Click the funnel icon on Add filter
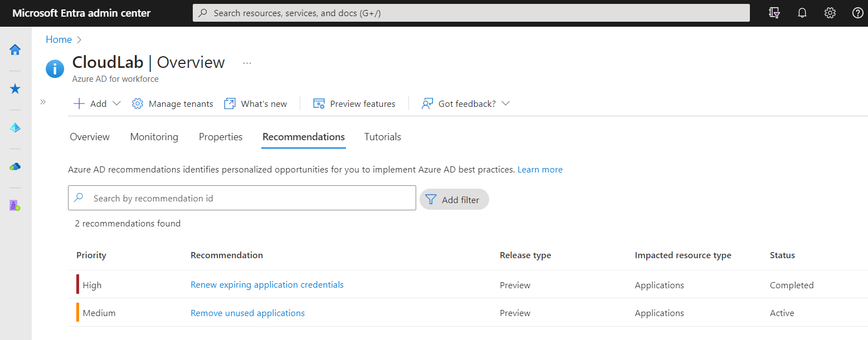The image size is (868, 340). pos(430,199)
